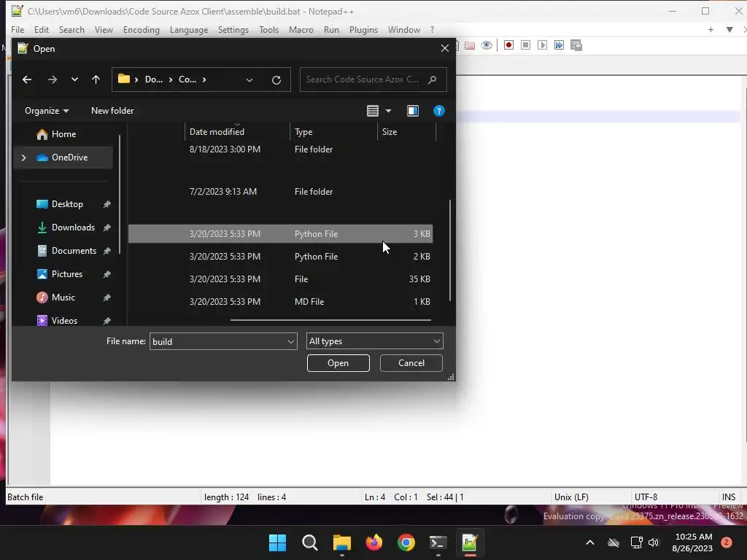
Task: Click the search magnifier icon in the dialog
Action: (x=432, y=79)
